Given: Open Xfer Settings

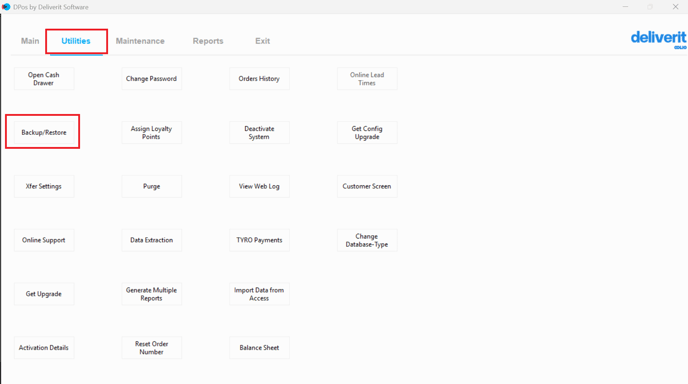Looking at the screenshot, I should click(x=44, y=186).
